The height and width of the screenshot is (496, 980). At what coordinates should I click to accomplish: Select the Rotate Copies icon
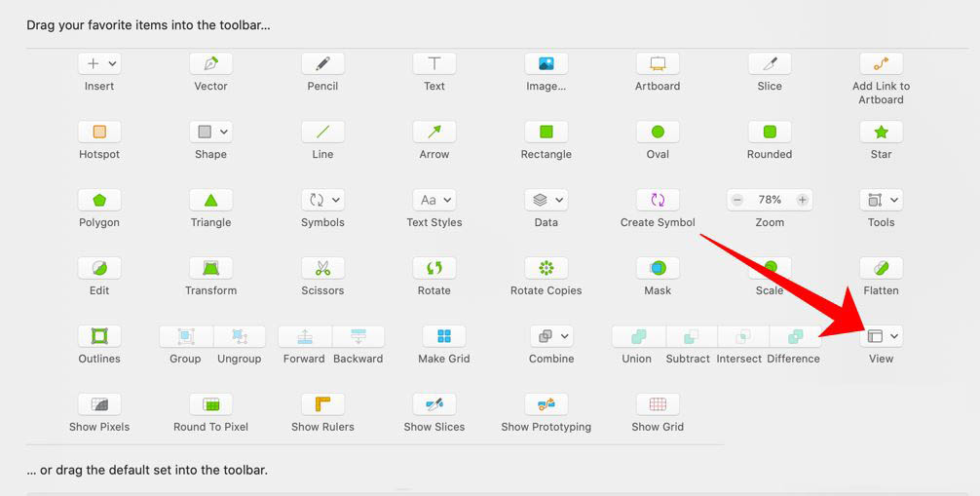pyautogui.click(x=547, y=268)
